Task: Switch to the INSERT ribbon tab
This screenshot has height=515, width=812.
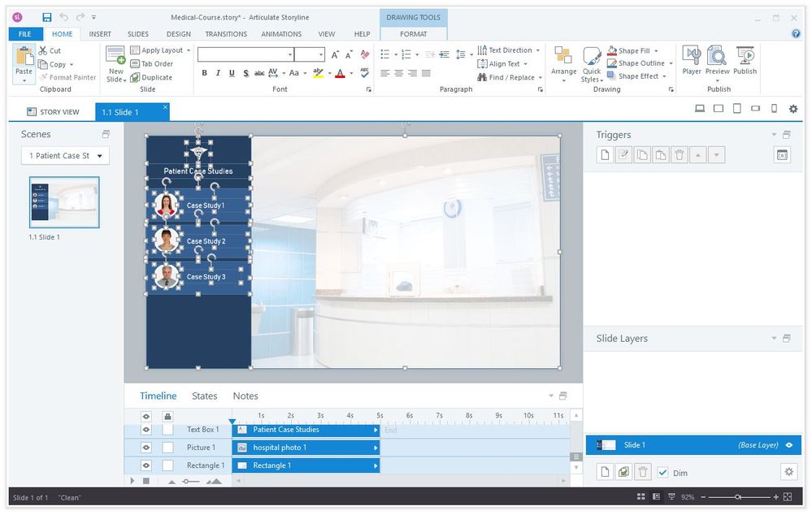Action: (100, 34)
